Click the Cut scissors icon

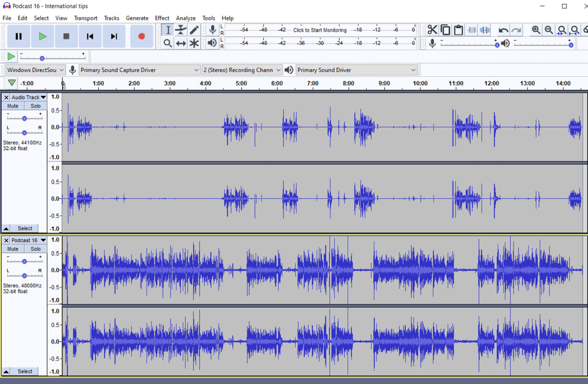point(432,30)
